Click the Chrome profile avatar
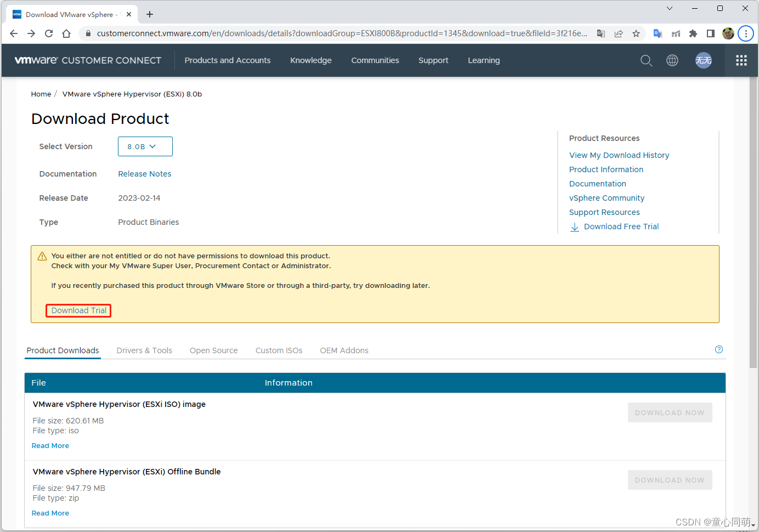The height and width of the screenshot is (532, 759). (728, 33)
